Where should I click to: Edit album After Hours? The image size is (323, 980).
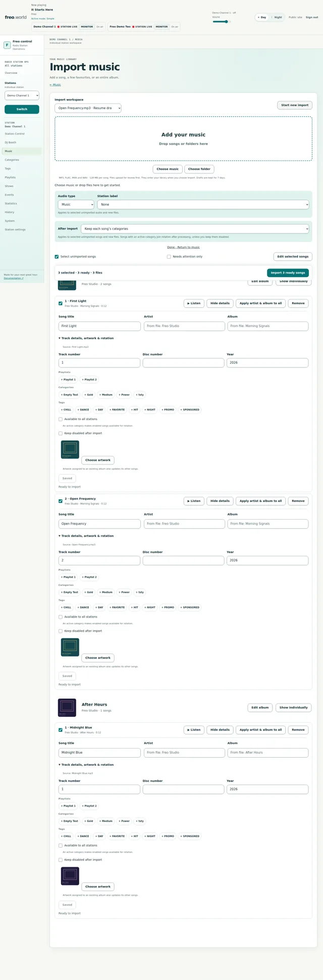click(x=260, y=708)
